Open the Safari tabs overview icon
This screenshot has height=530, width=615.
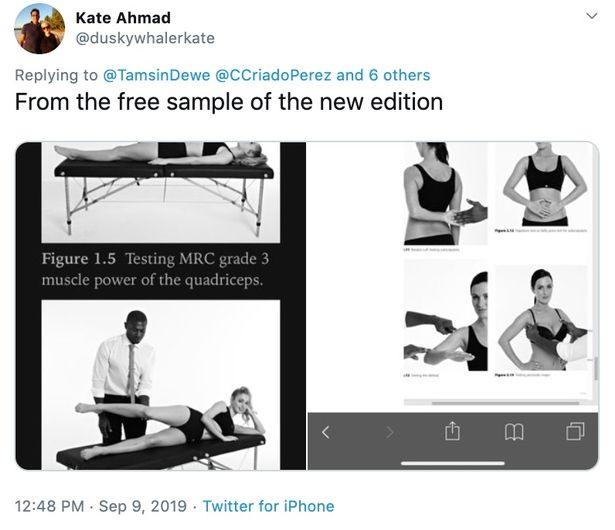576,432
